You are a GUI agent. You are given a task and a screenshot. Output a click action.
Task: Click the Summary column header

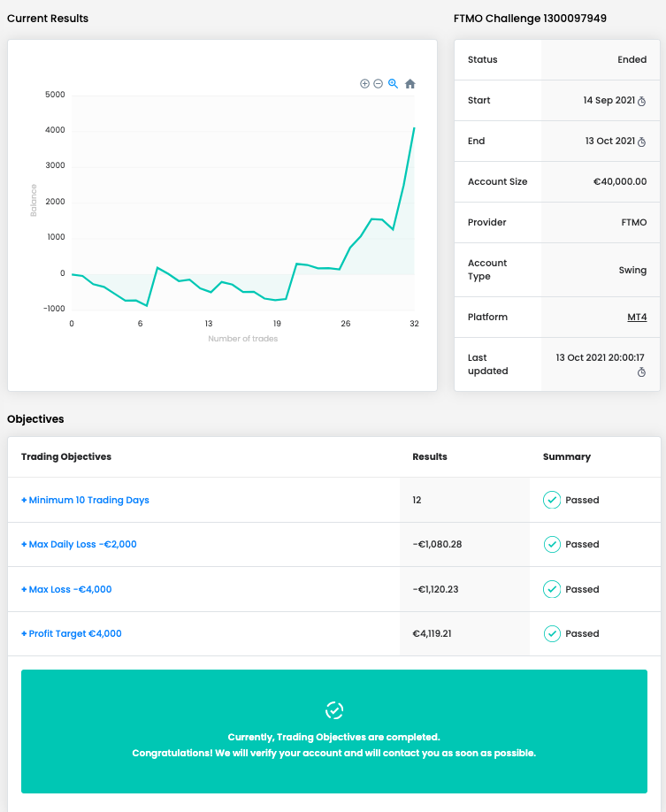tap(566, 456)
